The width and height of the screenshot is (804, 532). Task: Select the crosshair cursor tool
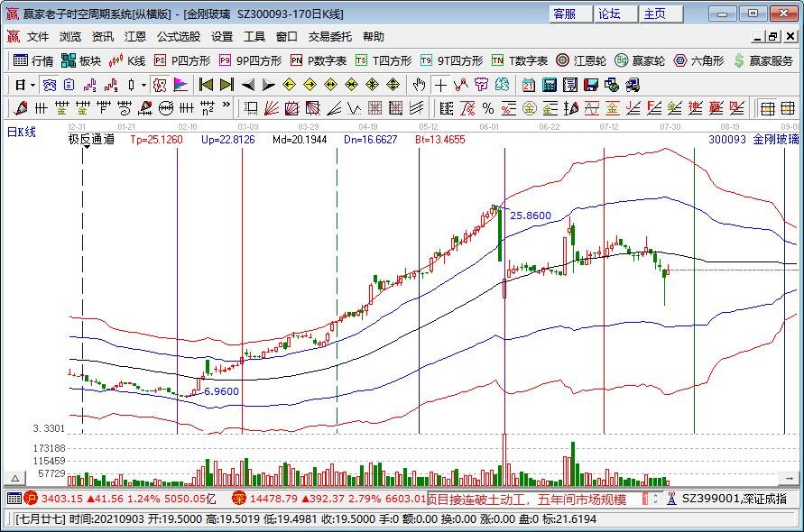440,85
